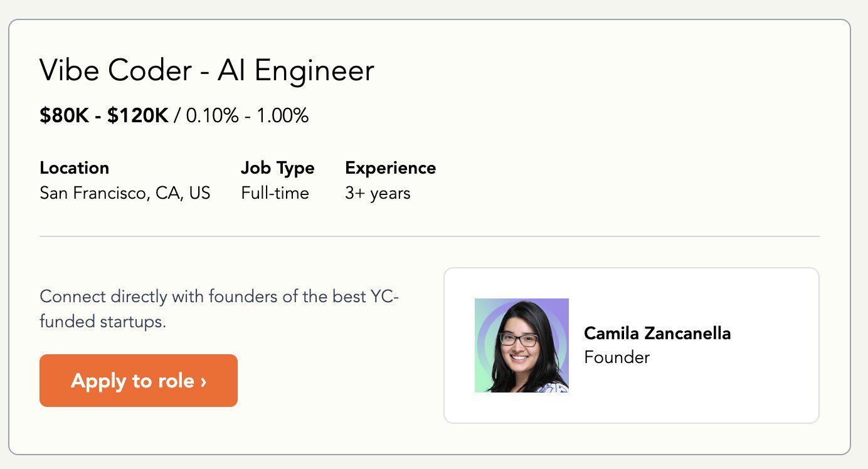The image size is (868, 469).
Task: Click the Vibe Coder - AI Engineer title
Action: [x=206, y=70]
